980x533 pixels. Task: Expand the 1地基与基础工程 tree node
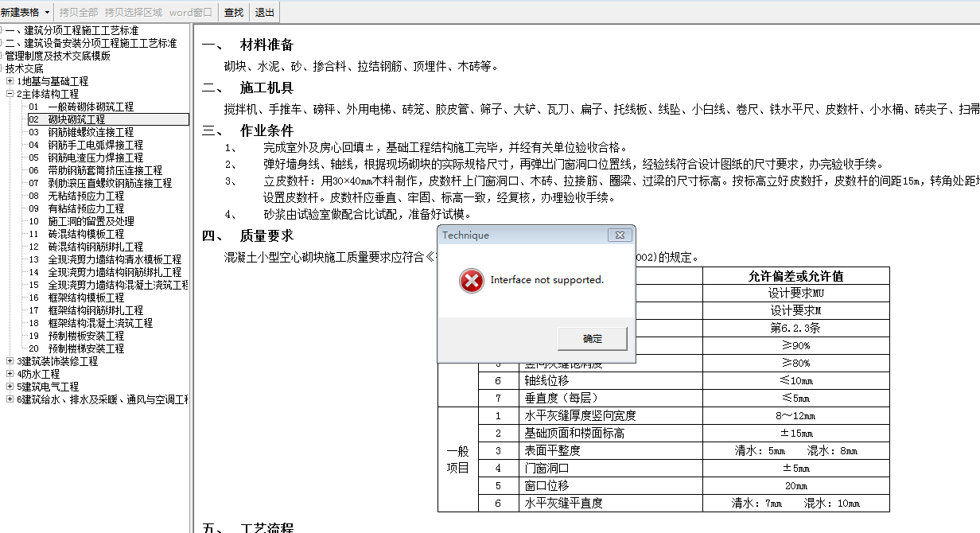tap(10, 81)
